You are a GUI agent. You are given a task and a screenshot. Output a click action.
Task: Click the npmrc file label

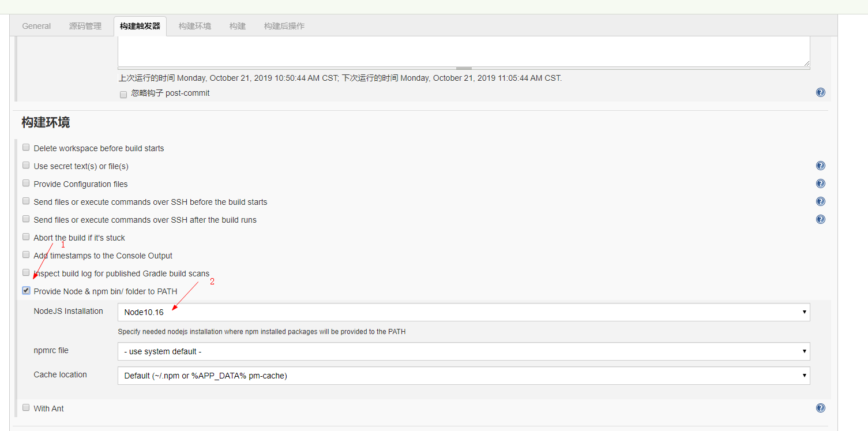(51, 350)
